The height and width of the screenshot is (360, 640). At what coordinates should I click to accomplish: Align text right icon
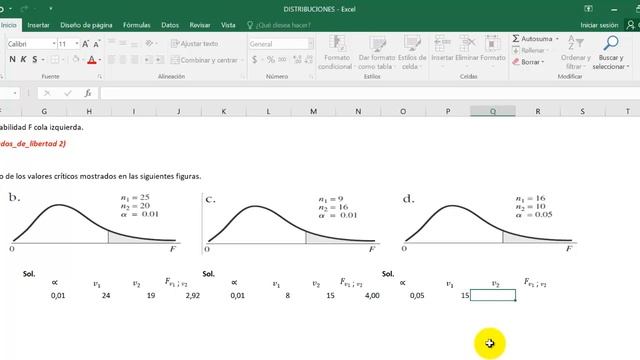pos(134,60)
